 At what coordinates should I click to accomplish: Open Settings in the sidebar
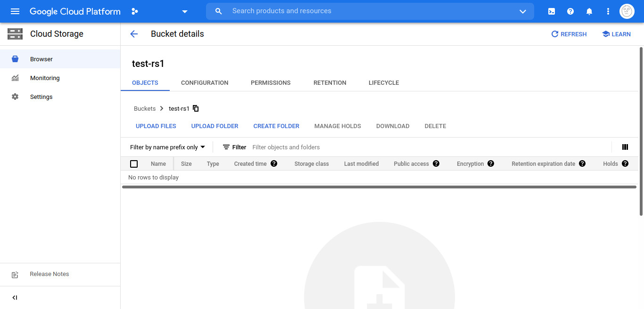point(60,97)
